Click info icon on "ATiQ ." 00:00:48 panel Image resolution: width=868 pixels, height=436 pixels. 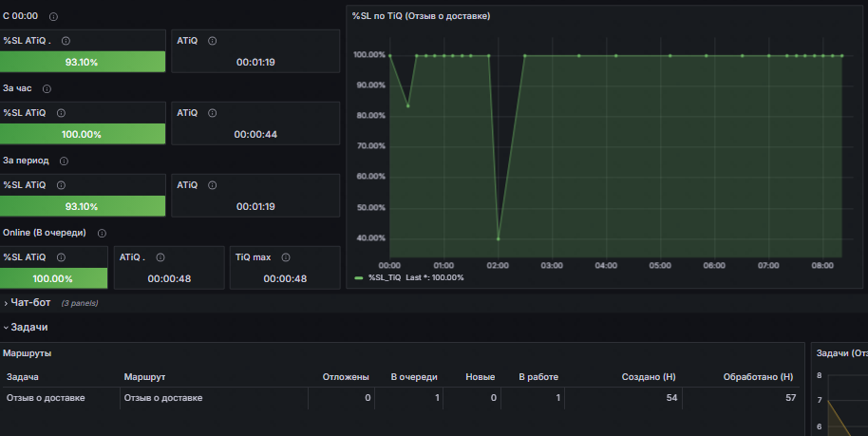pos(160,257)
